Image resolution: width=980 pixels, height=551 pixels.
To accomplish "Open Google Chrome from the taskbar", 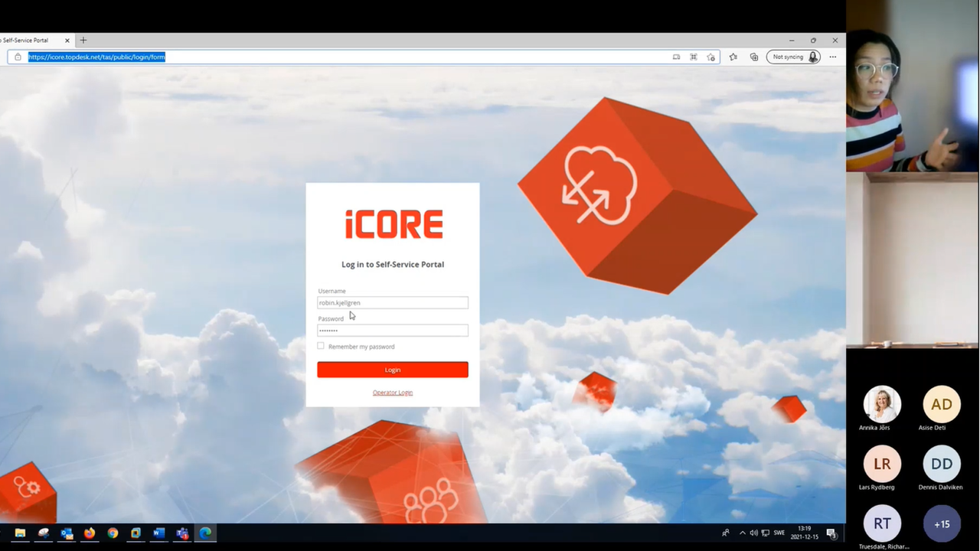I will pyautogui.click(x=113, y=533).
